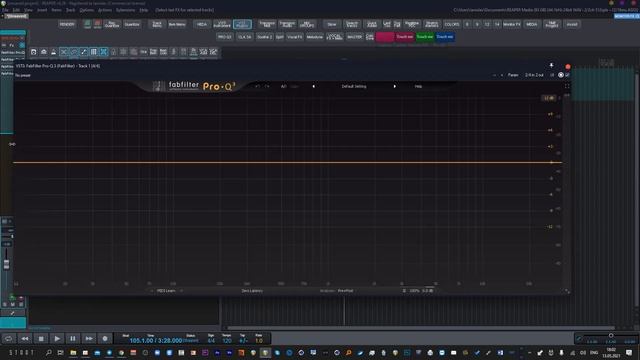Image resolution: width=640 pixels, height=360 pixels.
Task: Open the Zero Latency processing mode menu
Action: pyautogui.click(x=252, y=291)
